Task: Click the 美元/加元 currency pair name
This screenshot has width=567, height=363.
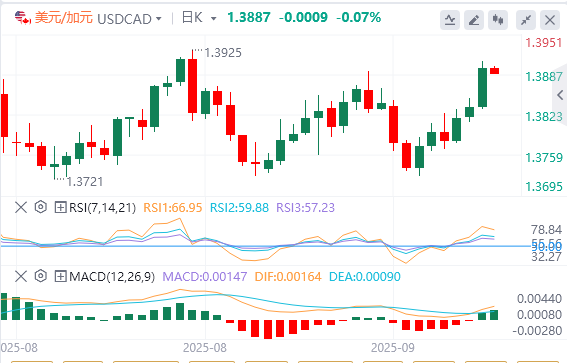Action: [64, 17]
